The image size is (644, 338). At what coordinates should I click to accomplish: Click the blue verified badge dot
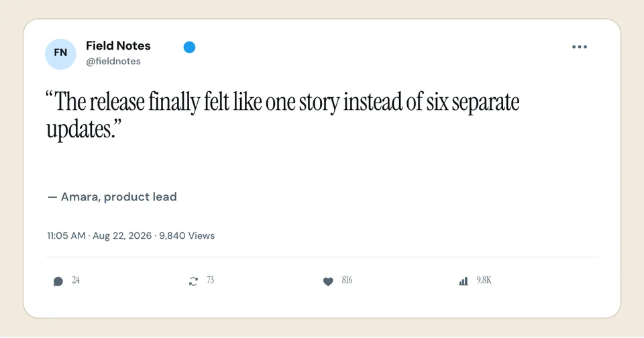click(x=189, y=47)
